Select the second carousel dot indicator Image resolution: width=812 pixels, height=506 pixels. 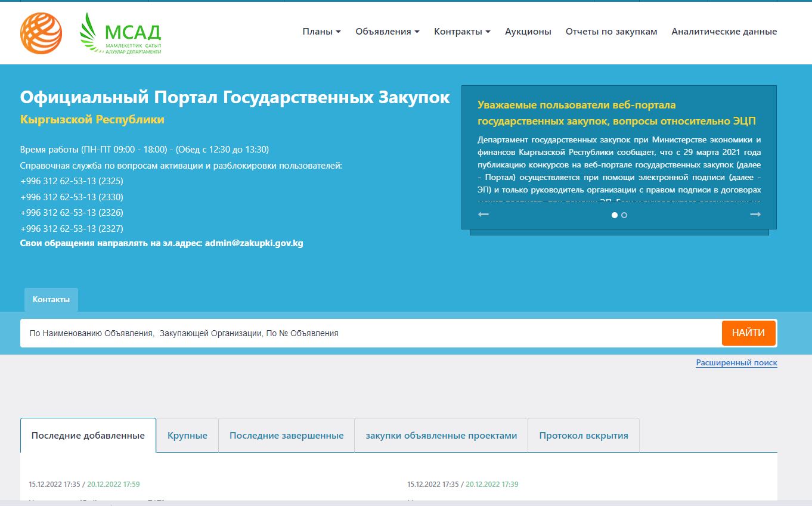click(624, 215)
